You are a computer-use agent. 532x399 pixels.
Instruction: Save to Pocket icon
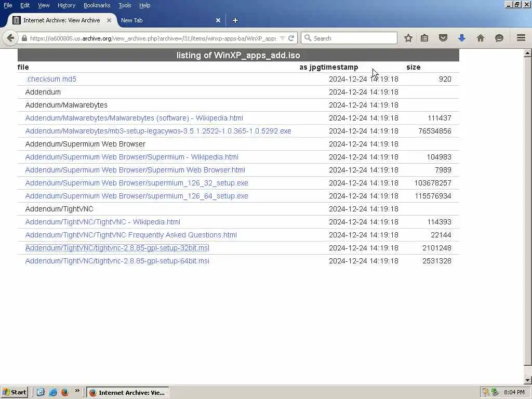[x=443, y=38]
